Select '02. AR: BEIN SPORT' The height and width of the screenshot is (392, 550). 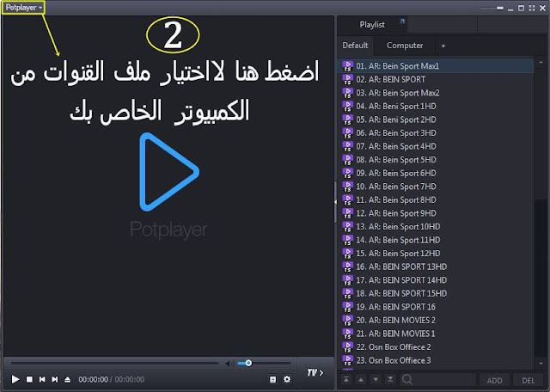437,79
